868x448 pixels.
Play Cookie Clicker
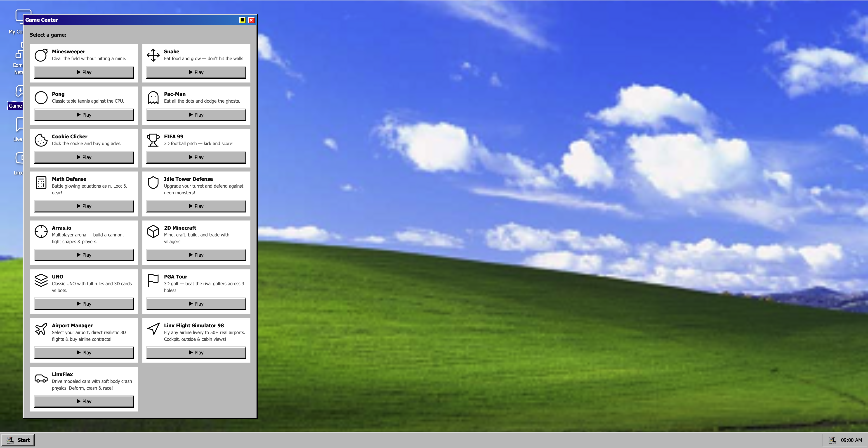[x=84, y=157]
